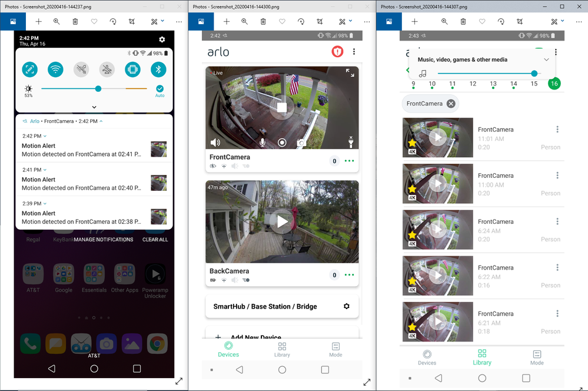Toggle FrontCamera spotlight flashlight
The width and height of the screenshot is (588, 391).
click(351, 143)
